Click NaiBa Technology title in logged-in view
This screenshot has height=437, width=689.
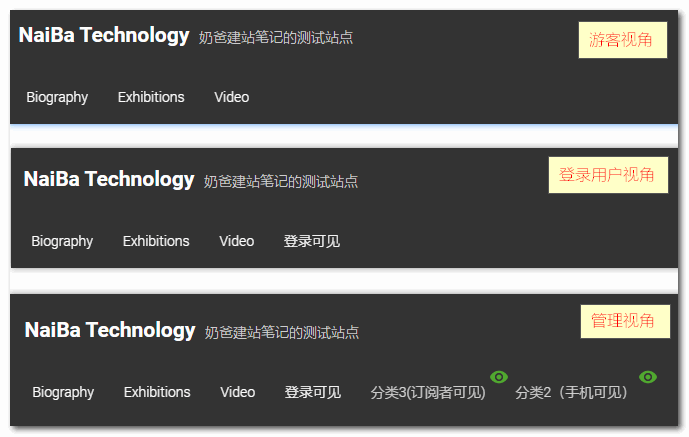[109, 180]
